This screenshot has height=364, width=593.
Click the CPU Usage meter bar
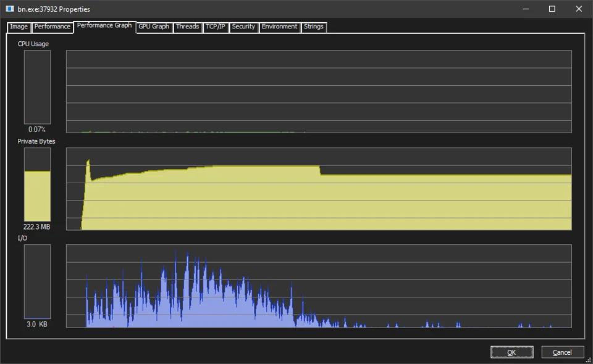coord(38,87)
